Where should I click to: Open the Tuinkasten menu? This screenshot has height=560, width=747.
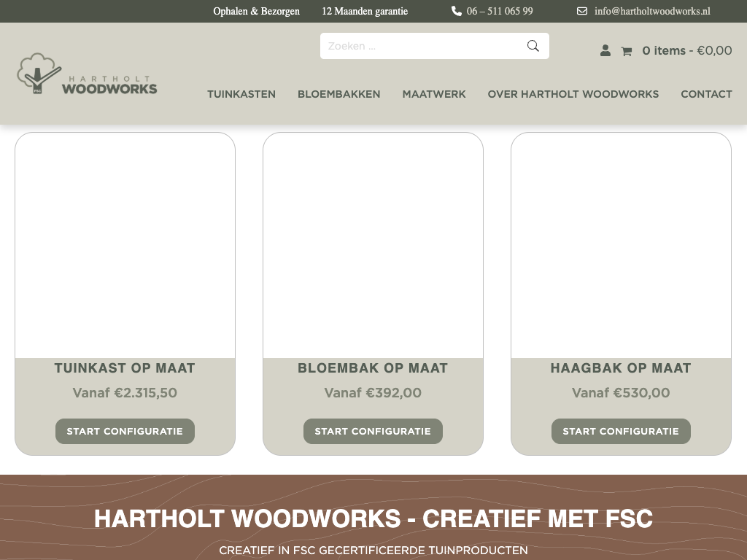click(241, 94)
